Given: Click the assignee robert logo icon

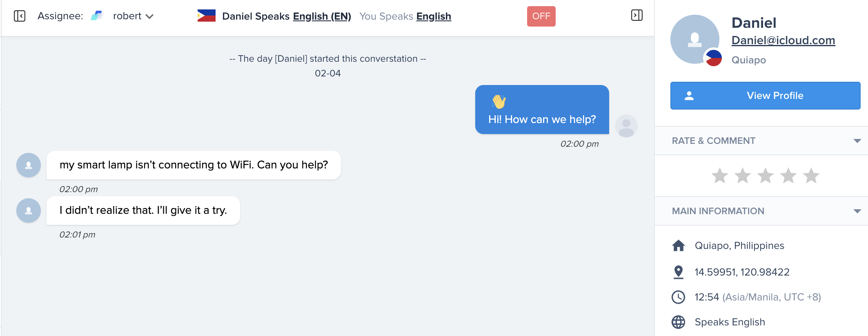Looking at the screenshot, I should [96, 16].
